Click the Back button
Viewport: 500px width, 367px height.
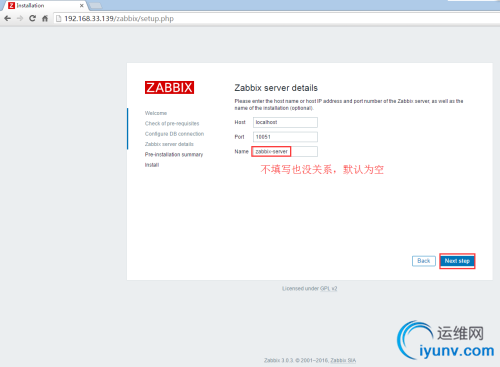pos(424,261)
